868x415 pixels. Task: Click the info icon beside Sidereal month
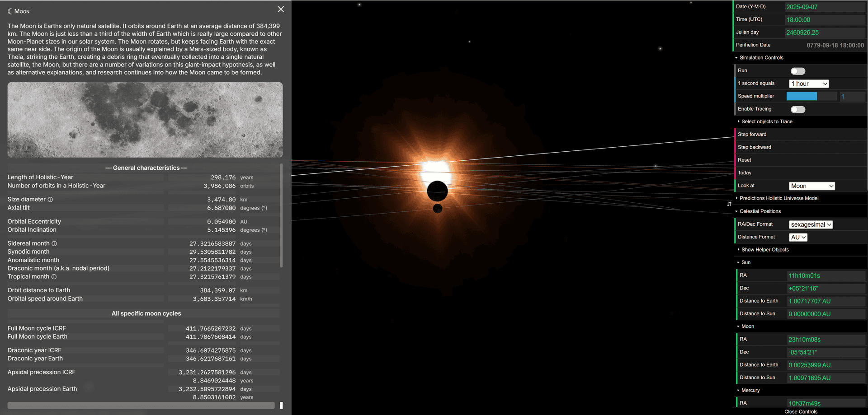[54, 243]
